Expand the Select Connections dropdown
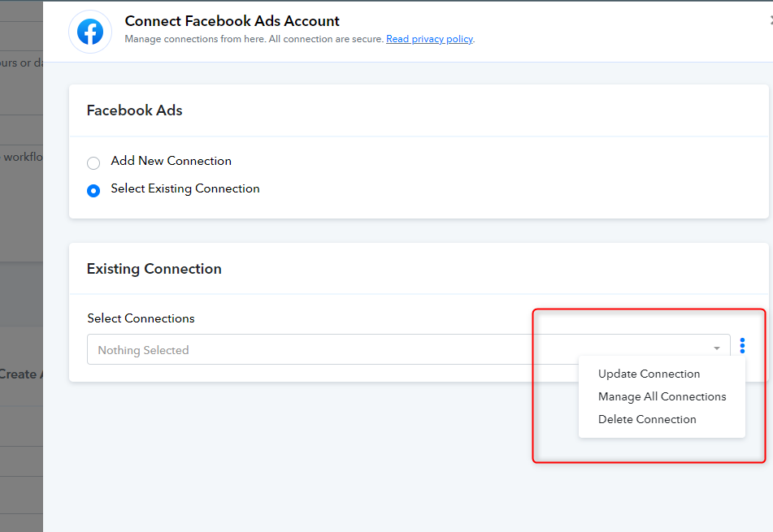Viewport: 773px width, 532px height. pyautogui.click(x=408, y=349)
